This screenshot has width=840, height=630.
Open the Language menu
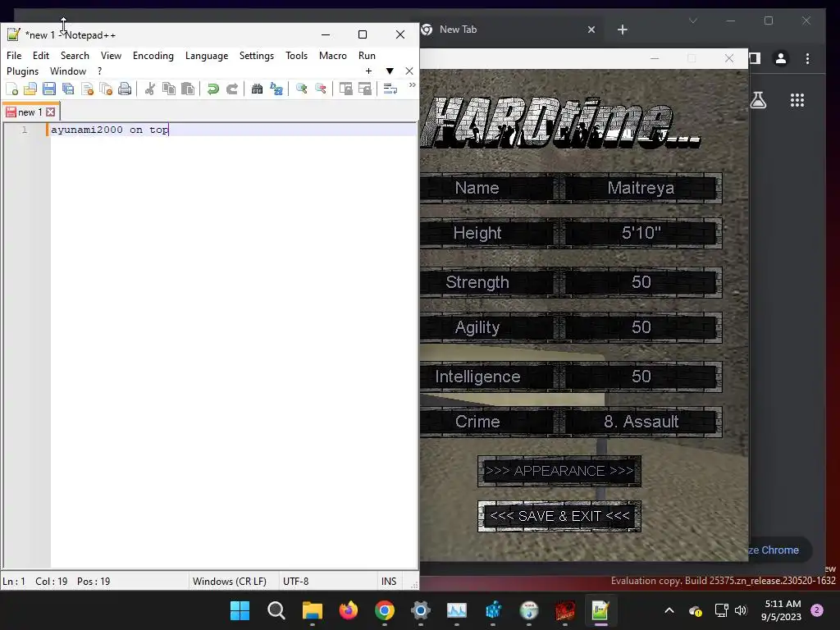(x=206, y=56)
